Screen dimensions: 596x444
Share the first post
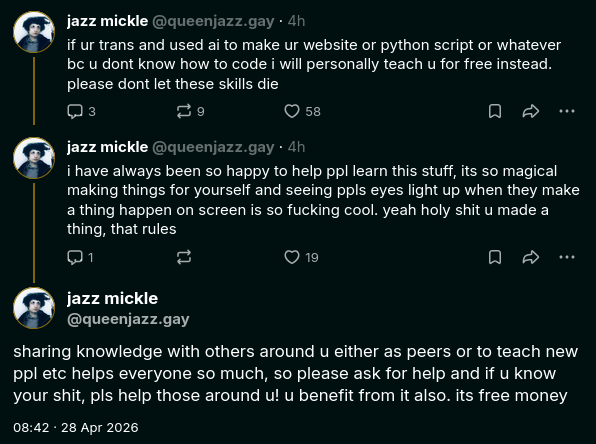pos(531,111)
